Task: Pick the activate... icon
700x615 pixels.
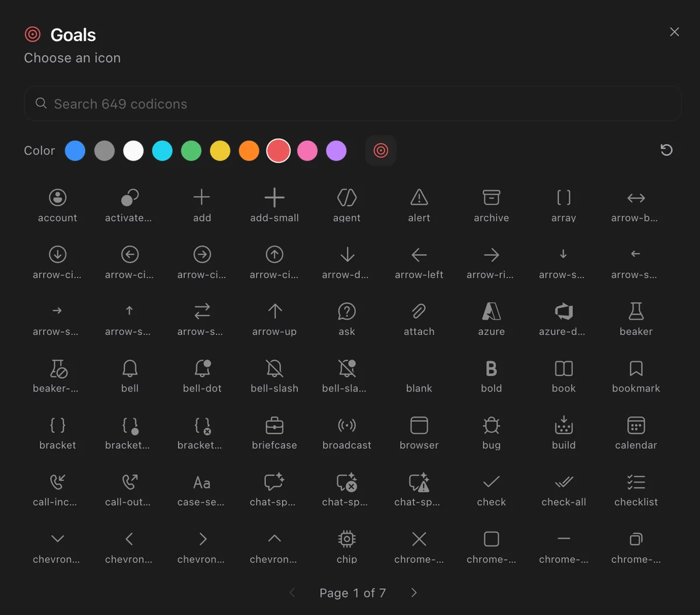Action: coord(129,205)
